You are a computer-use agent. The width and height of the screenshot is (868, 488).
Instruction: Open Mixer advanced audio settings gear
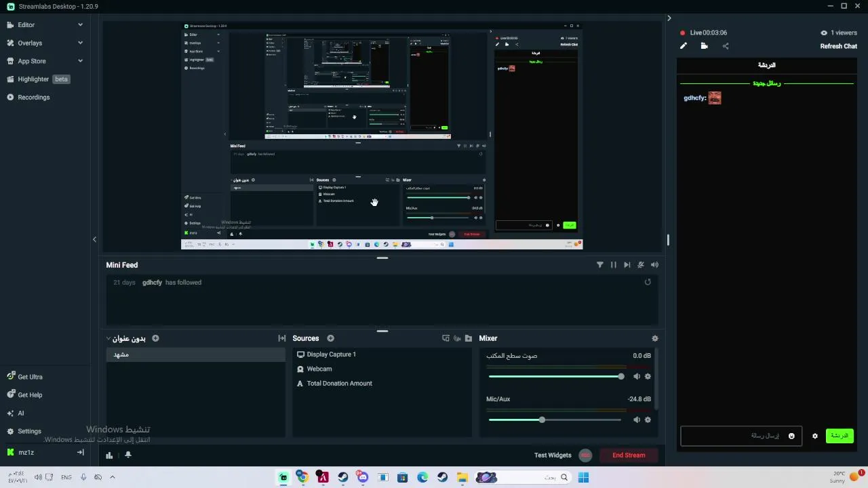[654, 338]
